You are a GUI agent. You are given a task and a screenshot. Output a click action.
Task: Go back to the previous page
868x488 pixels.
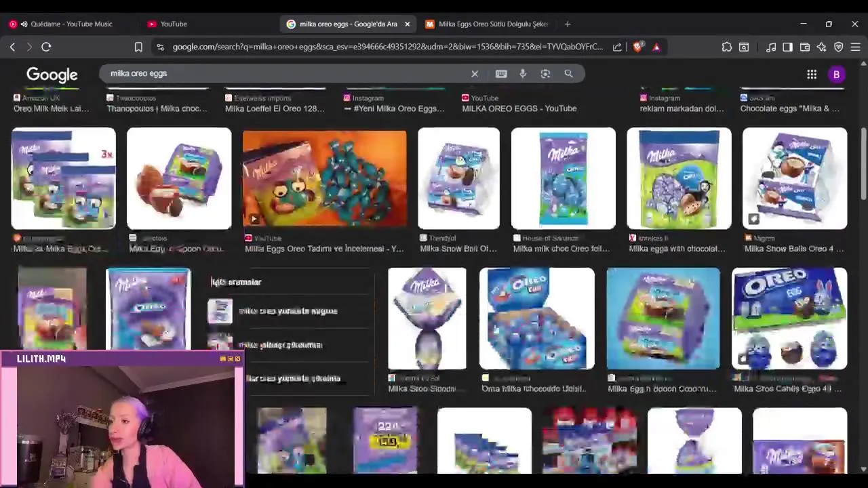(x=12, y=47)
